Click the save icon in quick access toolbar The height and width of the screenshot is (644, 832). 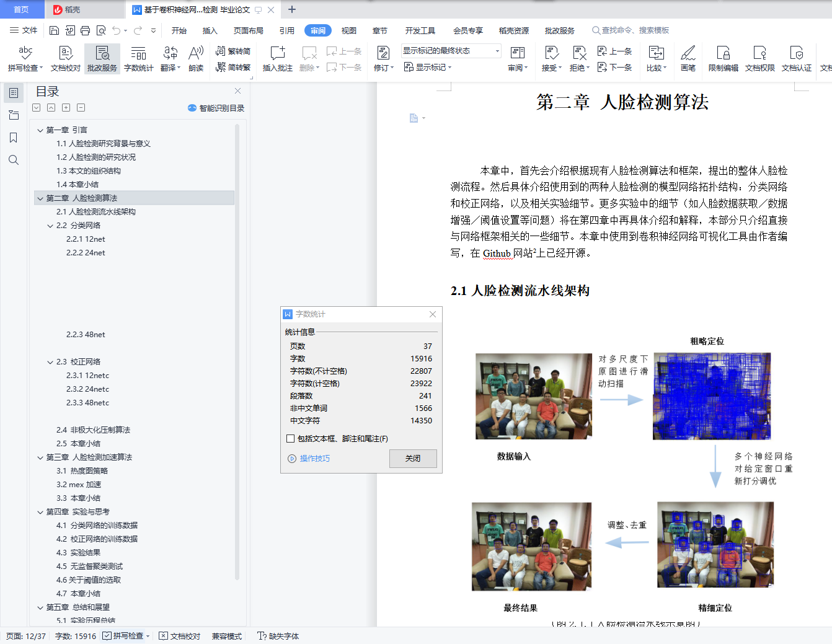(x=54, y=30)
